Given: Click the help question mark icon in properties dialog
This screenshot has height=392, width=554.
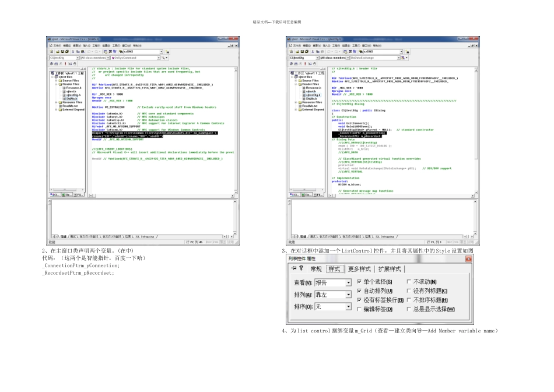Looking at the screenshot, I should [x=301, y=268].
